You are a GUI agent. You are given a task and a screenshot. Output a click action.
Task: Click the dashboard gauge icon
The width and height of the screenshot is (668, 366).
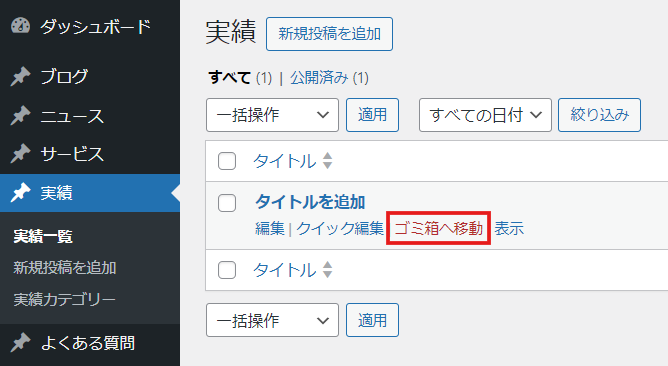pyautogui.click(x=20, y=26)
